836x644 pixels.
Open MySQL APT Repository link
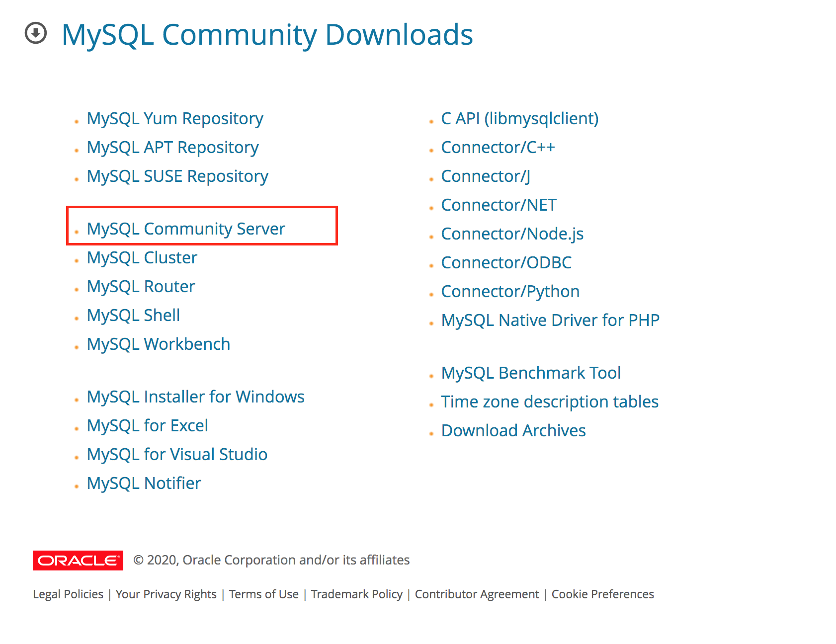click(172, 148)
